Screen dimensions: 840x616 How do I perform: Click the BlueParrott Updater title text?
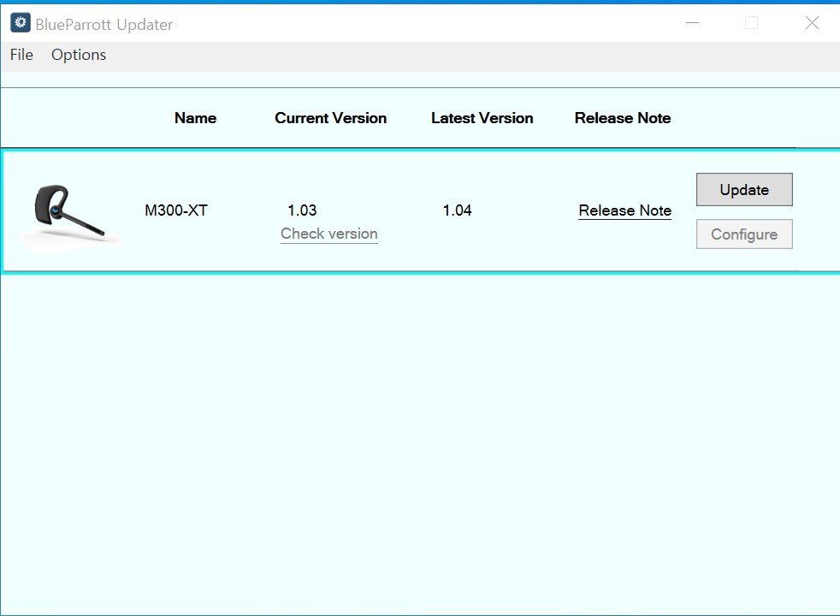pos(104,25)
